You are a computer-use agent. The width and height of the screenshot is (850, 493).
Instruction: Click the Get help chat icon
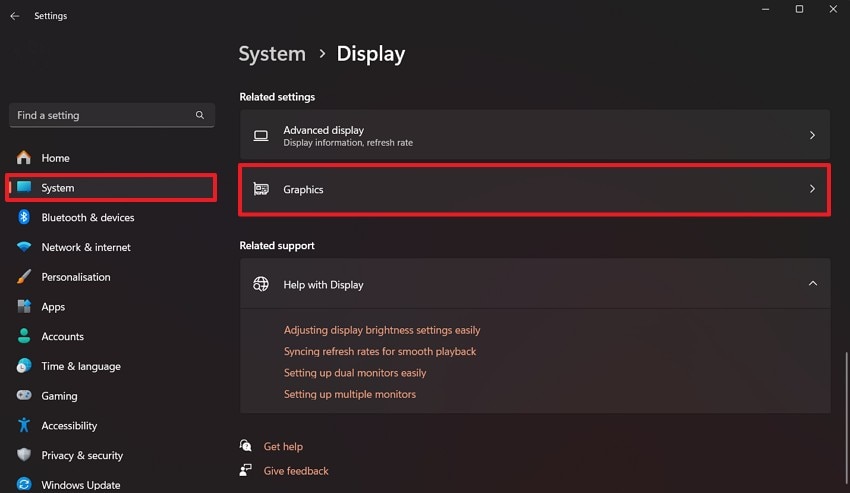click(x=246, y=446)
